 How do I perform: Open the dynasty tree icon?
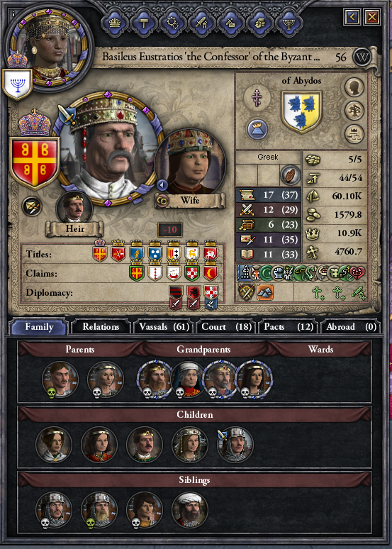pyautogui.click(x=354, y=111)
